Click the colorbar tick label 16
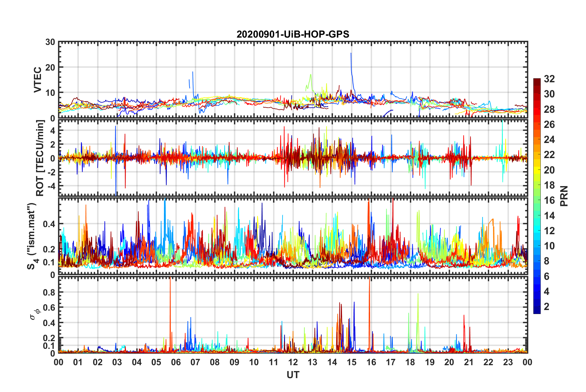 point(549,201)
